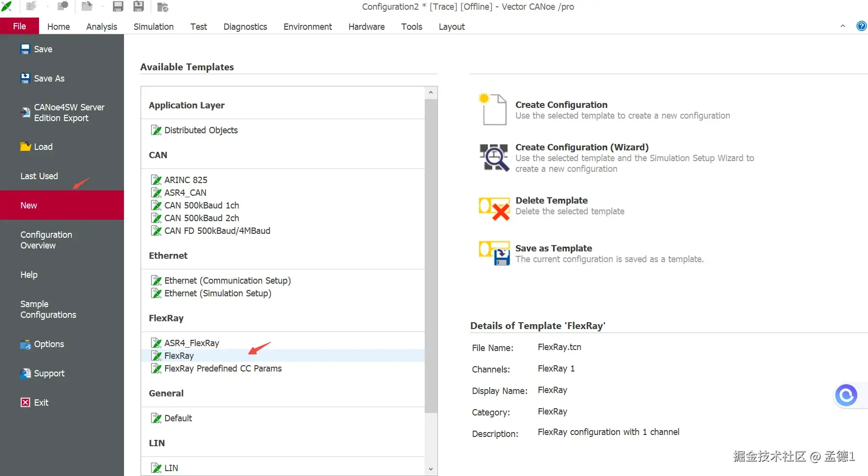The height and width of the screenshot is (476, 868).
Task: Open Sample Configurations in the sidebar
Action: point(62,310)
